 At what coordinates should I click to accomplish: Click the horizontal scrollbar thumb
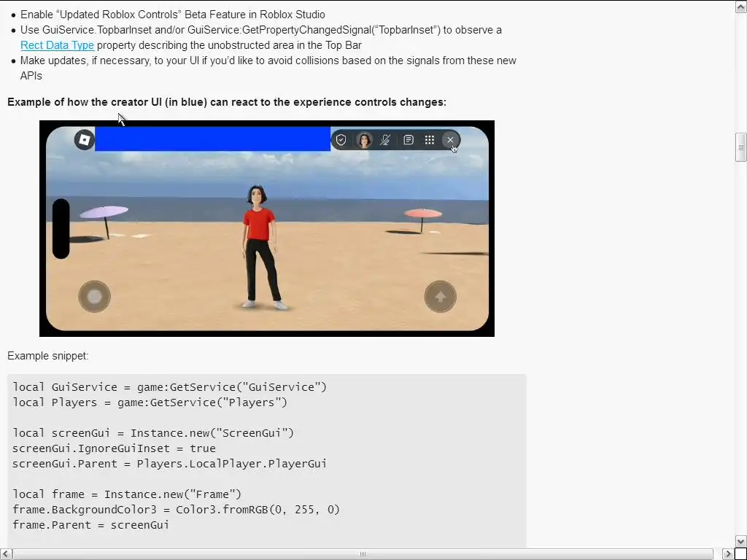pos(363,554)
